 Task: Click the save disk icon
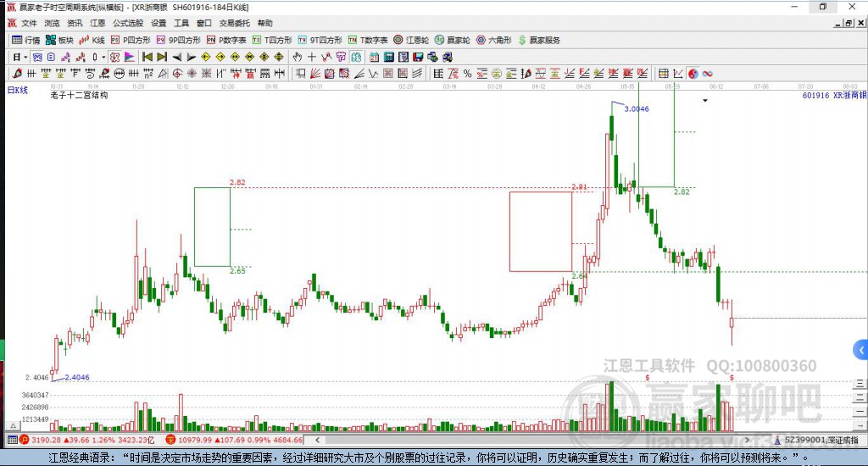[418, 57]
